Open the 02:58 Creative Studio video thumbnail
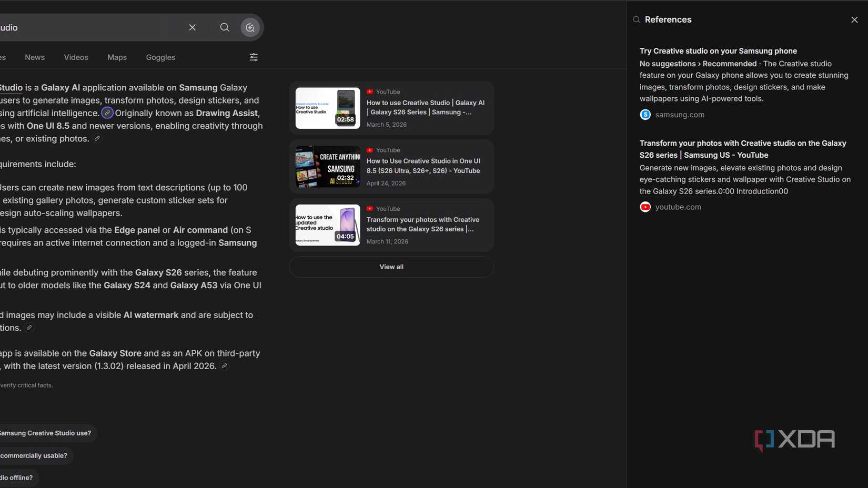The image size is (868, 488). [x=328, y=108]
